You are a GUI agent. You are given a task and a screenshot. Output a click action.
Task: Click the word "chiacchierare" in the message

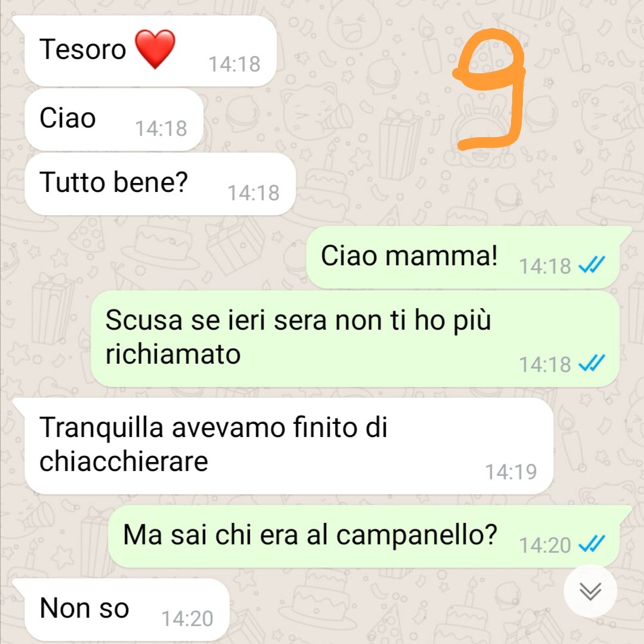(123, 462)
